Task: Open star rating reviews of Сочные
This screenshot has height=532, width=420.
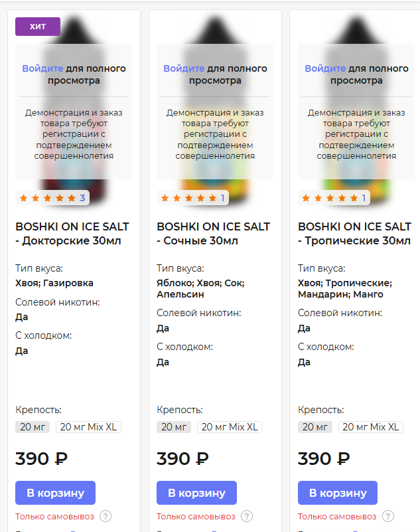Action: tap(192, 198)
